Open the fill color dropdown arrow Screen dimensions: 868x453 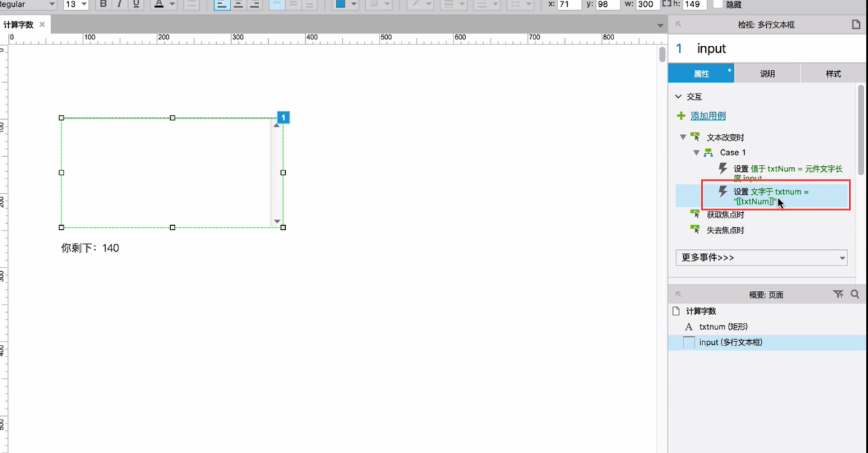click(354, 4)
